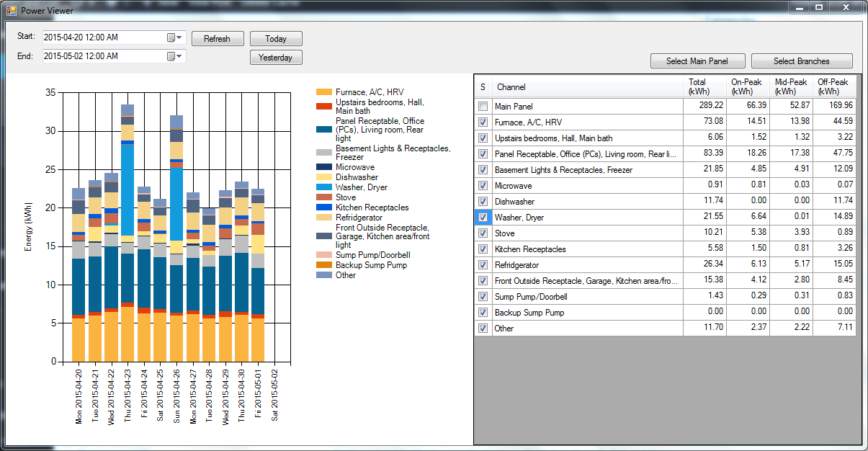Viewport: 868px width, 451px height.
Task: Uncheck the Furnace, A/C, HRV channel
Action: pos(483,122)
